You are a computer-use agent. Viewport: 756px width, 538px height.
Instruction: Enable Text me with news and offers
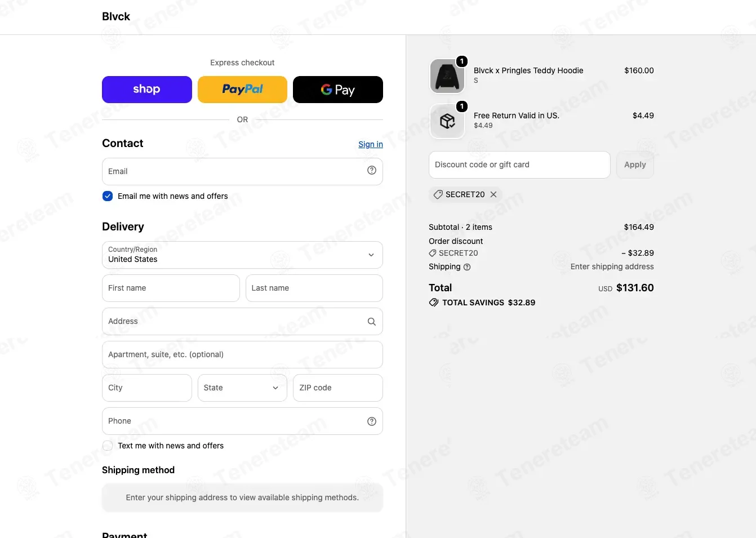pyautogui.click(x=108, y=446)
